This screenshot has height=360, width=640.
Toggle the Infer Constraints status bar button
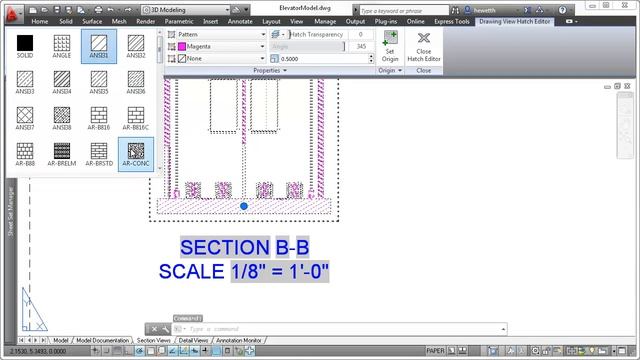click(96, 351)
